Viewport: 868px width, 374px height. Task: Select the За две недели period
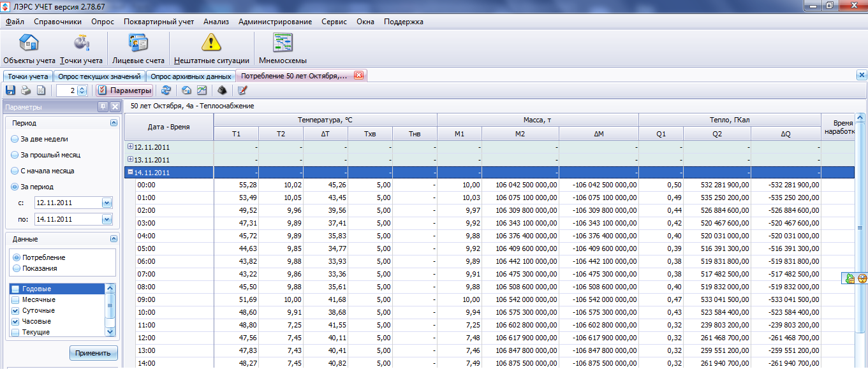click(x=39, y=139)
